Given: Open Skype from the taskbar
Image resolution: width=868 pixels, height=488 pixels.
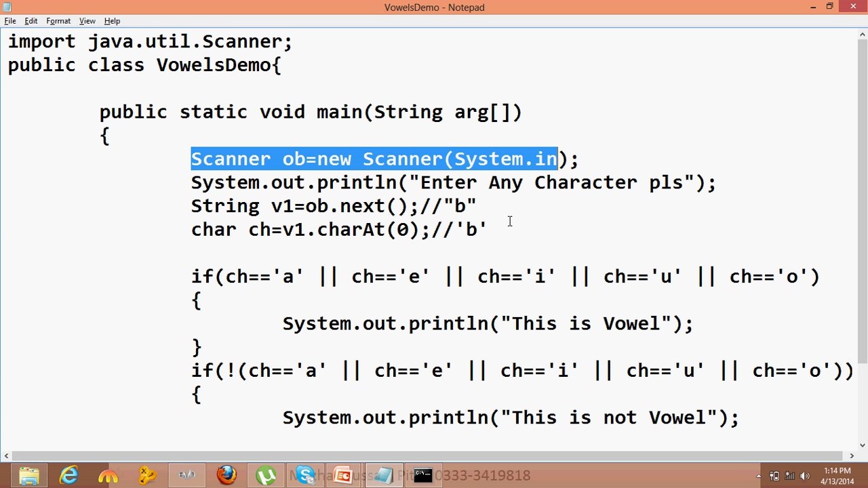Looking at the screenshot, I should pyautogui.click(x=305, y=476).
